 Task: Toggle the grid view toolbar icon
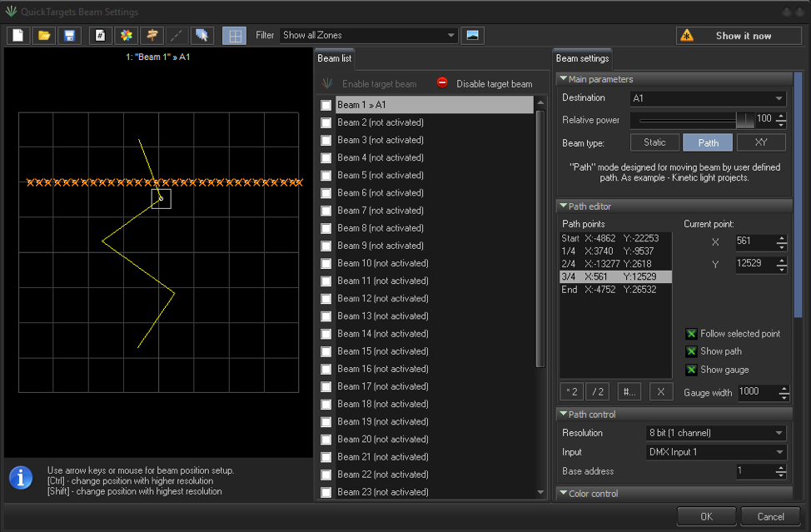click(x=235, y=36)
